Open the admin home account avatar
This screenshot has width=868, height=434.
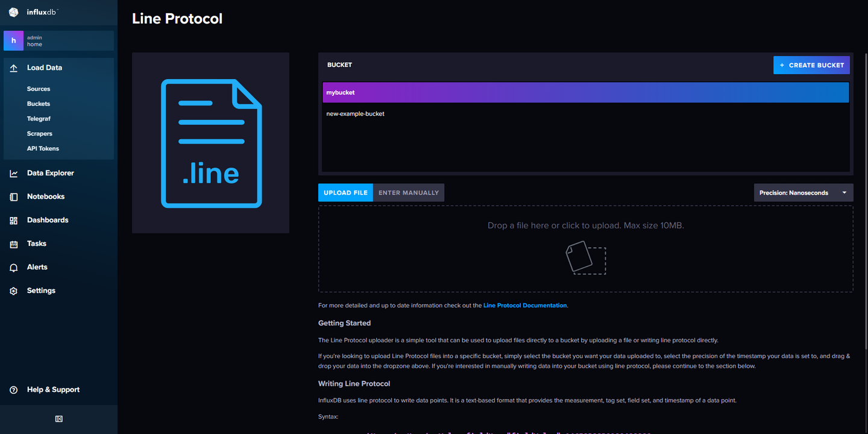[x=13, y=41]
